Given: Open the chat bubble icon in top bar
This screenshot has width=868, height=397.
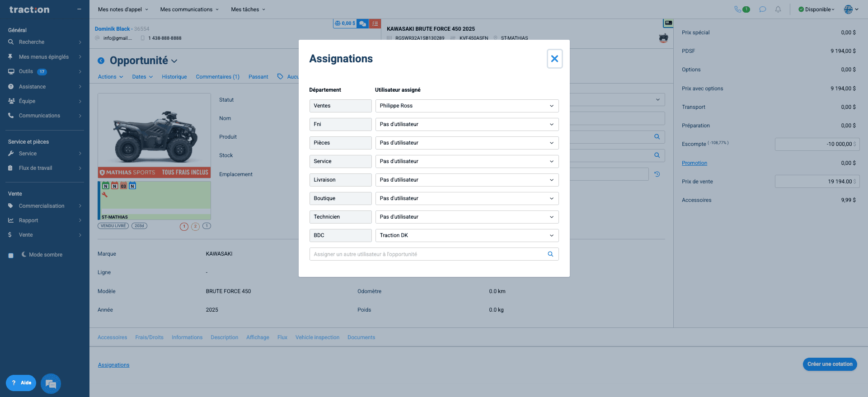Looking at the screenshot, I should (763, 9).
